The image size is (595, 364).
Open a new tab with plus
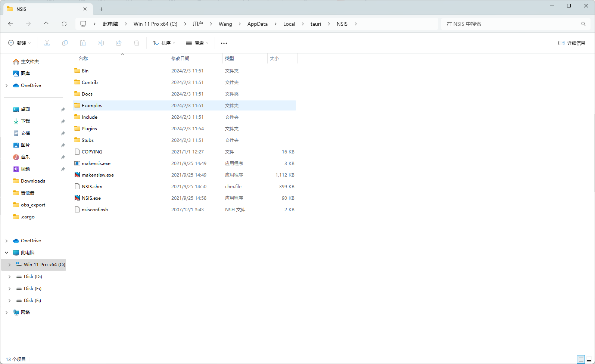(x=102, y=9)
